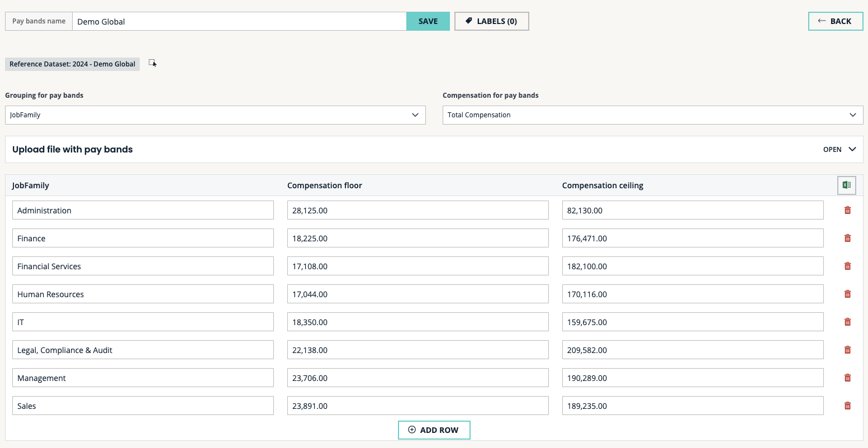Click the Excel export icon
868x448 pixels.
click(x=846, y=185)
